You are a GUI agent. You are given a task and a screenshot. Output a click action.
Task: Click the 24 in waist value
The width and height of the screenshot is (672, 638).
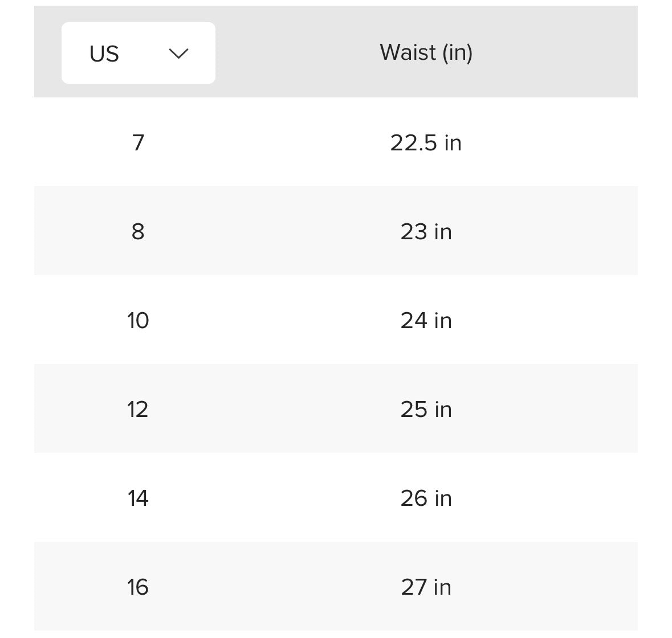(426, 320)
